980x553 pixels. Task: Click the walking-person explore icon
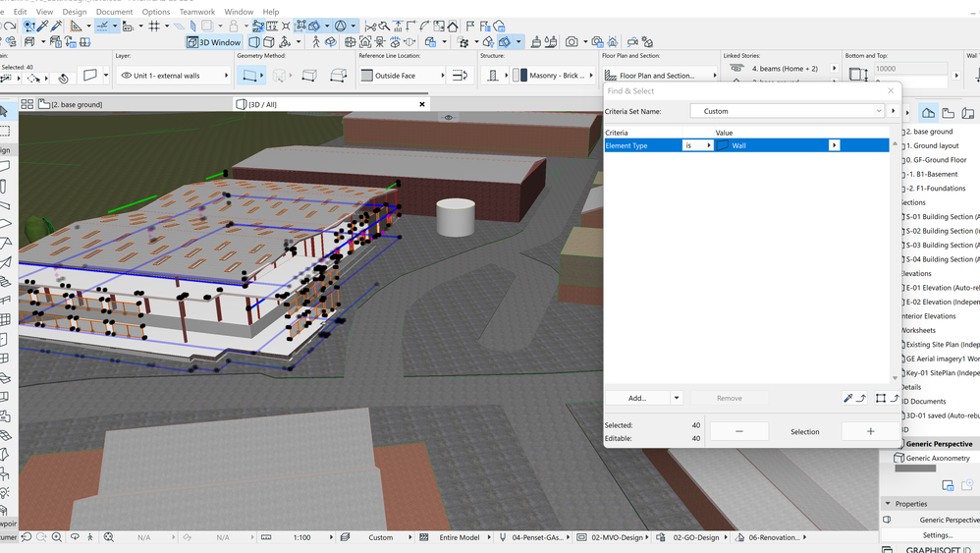(315, 42)
